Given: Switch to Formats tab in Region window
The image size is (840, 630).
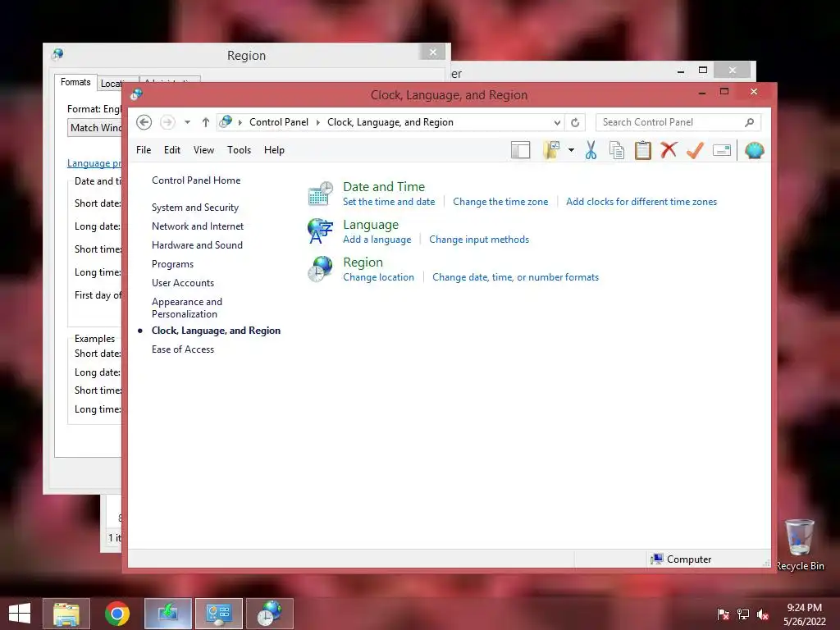Looking at the screenshot, I should tap(75, 82).
